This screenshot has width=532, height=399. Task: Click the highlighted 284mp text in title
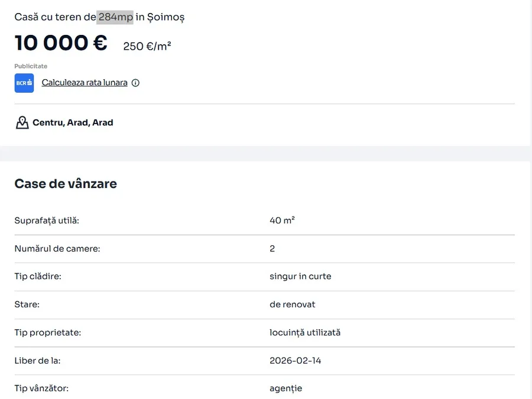point(116,17)
